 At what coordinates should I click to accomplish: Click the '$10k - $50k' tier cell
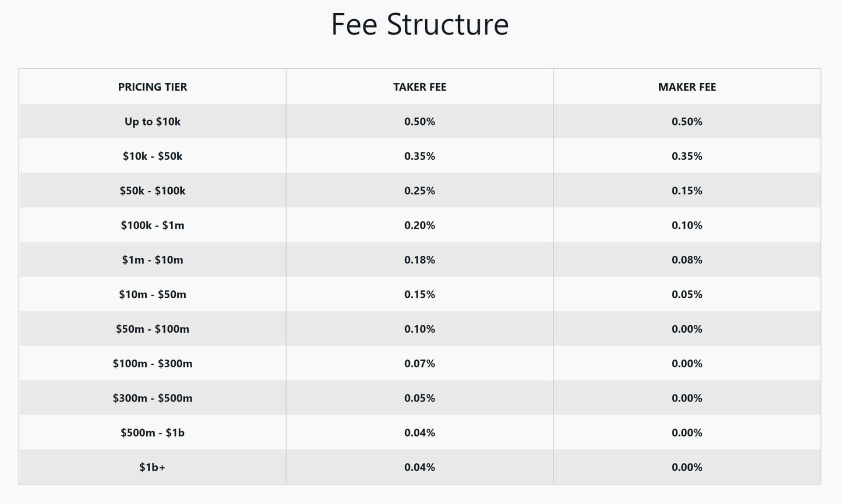152,156
